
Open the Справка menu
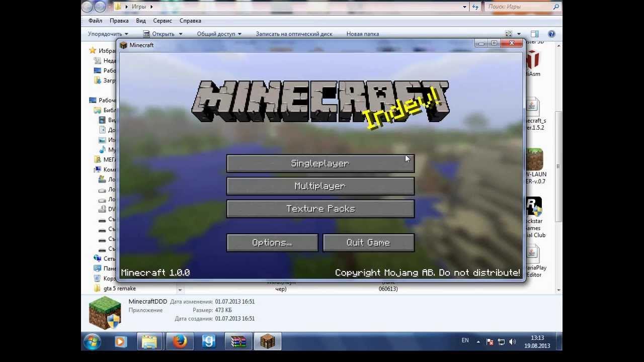pyautogui.click(x=190, y=21)
